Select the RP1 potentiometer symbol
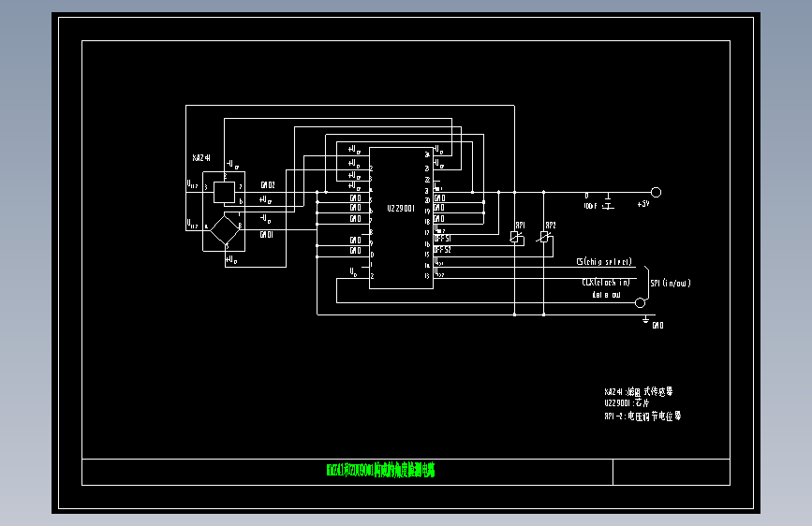Image resolution: width=812 pixels, height=526 pixels. coord(516,238)
